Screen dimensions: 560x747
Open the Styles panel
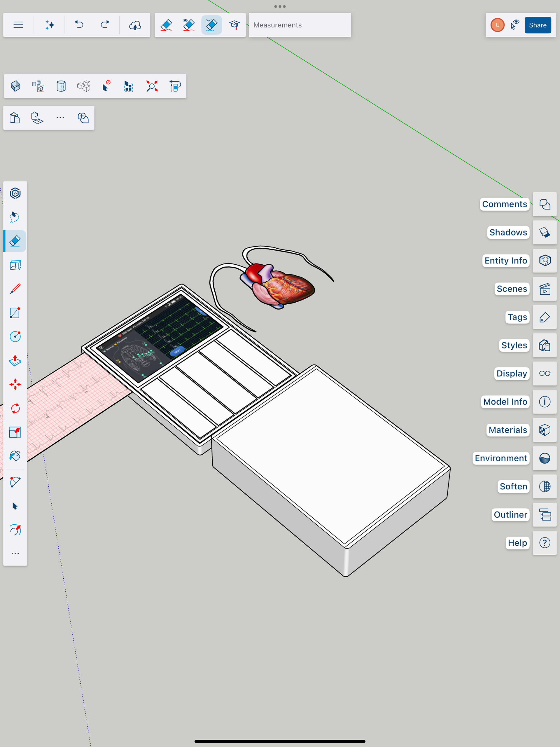[x=545, y=345]
